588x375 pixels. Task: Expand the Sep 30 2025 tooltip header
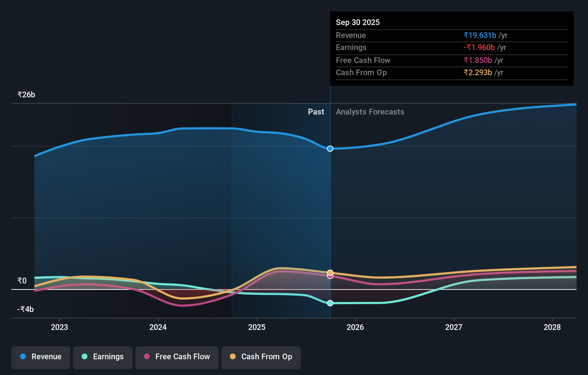(x=358, y=22)
